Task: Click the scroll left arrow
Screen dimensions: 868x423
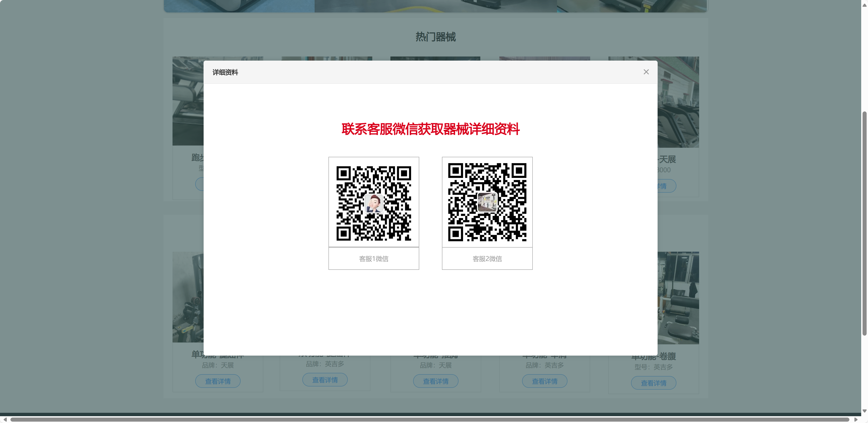Action: click(5, 419)
